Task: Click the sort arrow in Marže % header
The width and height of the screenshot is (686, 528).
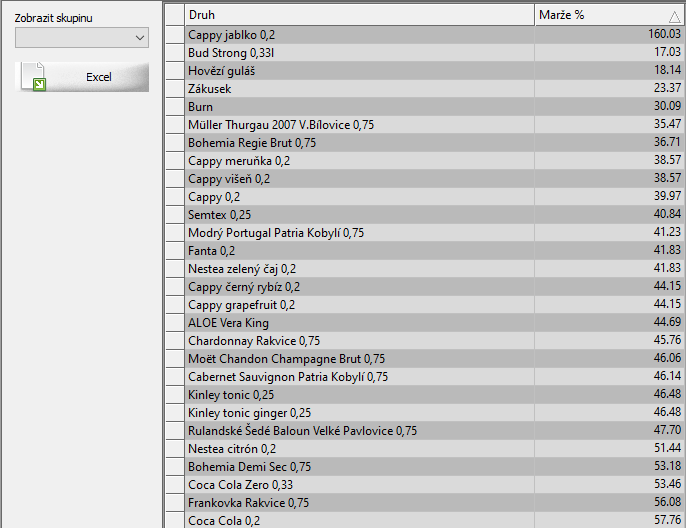Action: coord(675,16)
